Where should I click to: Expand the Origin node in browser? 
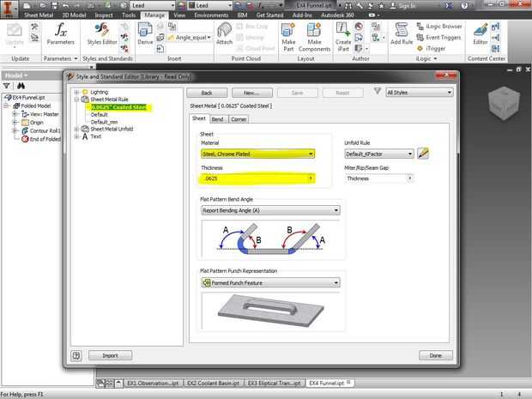(x=15, y=122)
